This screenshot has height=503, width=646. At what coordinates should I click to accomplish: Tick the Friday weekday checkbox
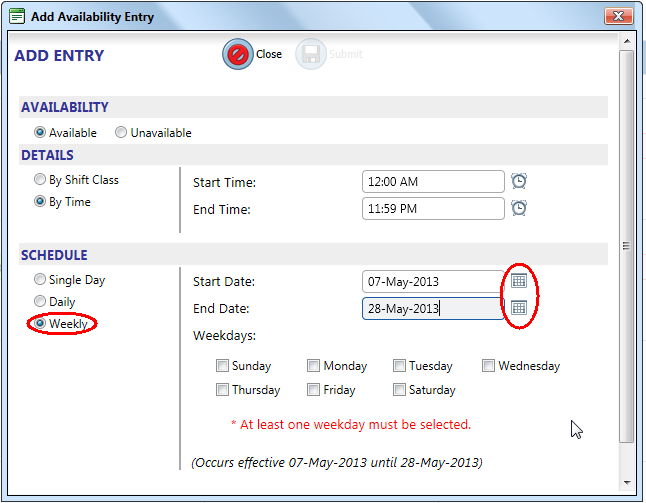[314, 390]
